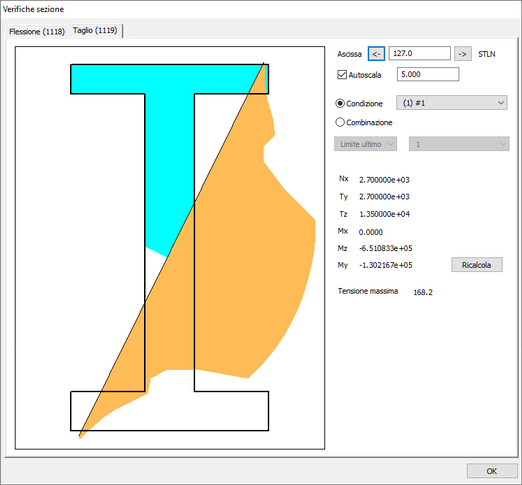Toggle the Autoscala checkbox
This screenshot has width=522, height=485.
(342, 75)
